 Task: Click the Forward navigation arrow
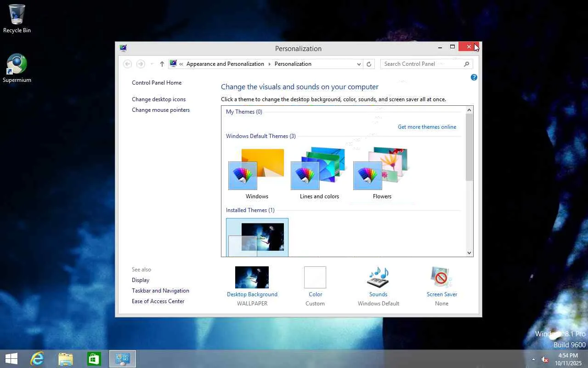click(x=141, y=64)
